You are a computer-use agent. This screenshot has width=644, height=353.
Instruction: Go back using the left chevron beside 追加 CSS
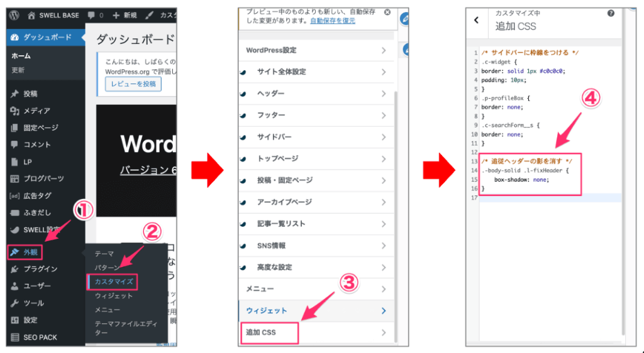(x=476, y=20)
